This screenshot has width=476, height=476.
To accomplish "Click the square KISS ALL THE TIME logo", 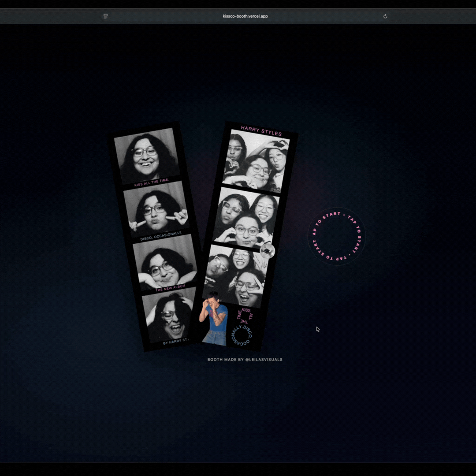I will [245, 316].
